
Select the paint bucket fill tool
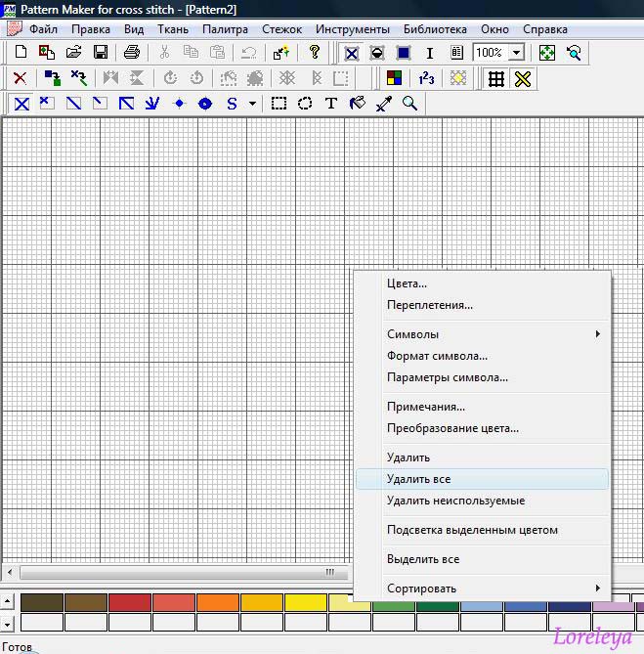[358, 103]
